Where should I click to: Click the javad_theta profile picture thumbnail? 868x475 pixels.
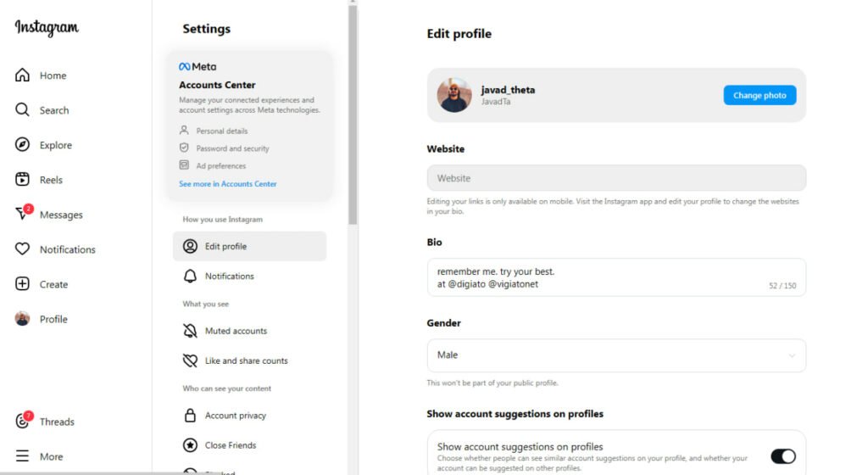[454, 95]
